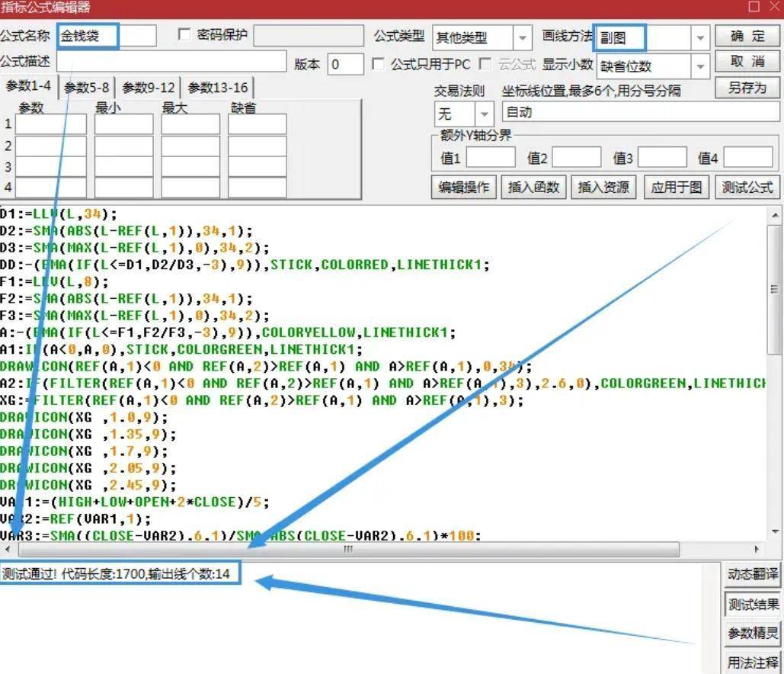Open the 编辑操作 edit operations button
Image resolution: width=784 pixels, height=674 pixels.
463,188
